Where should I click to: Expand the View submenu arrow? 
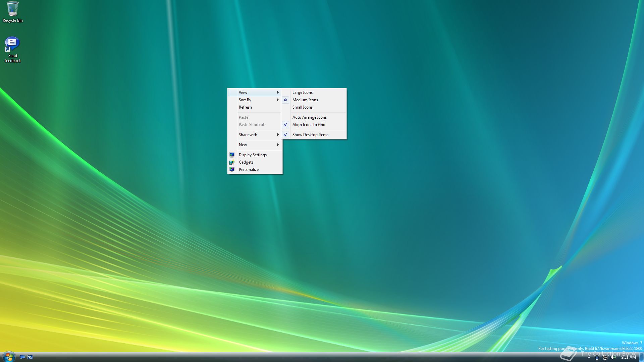pos(278,93)
